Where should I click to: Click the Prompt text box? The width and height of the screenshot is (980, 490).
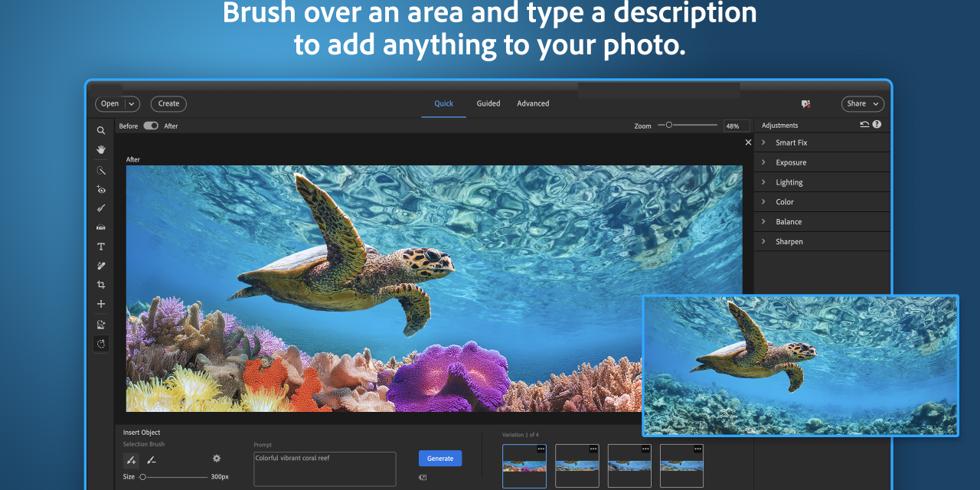(x=325, y=469)
